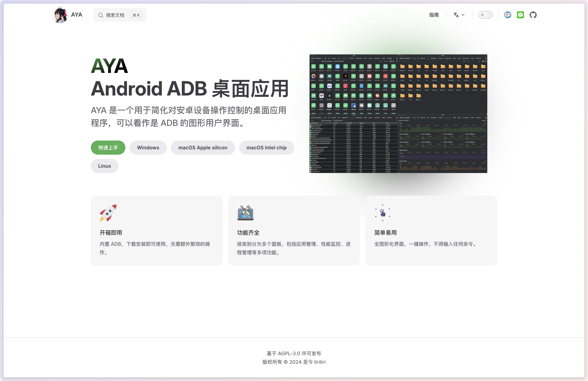Click the tap gesture icon on 简单易用 card
Screen dimensions: 588x381
(x=383, y=213)
